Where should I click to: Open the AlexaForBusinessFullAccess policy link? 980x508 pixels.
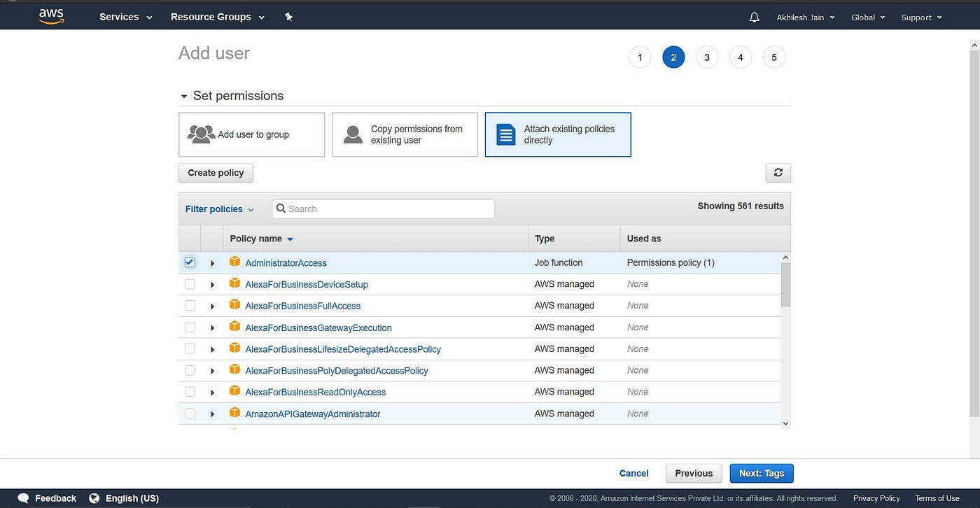302,306
